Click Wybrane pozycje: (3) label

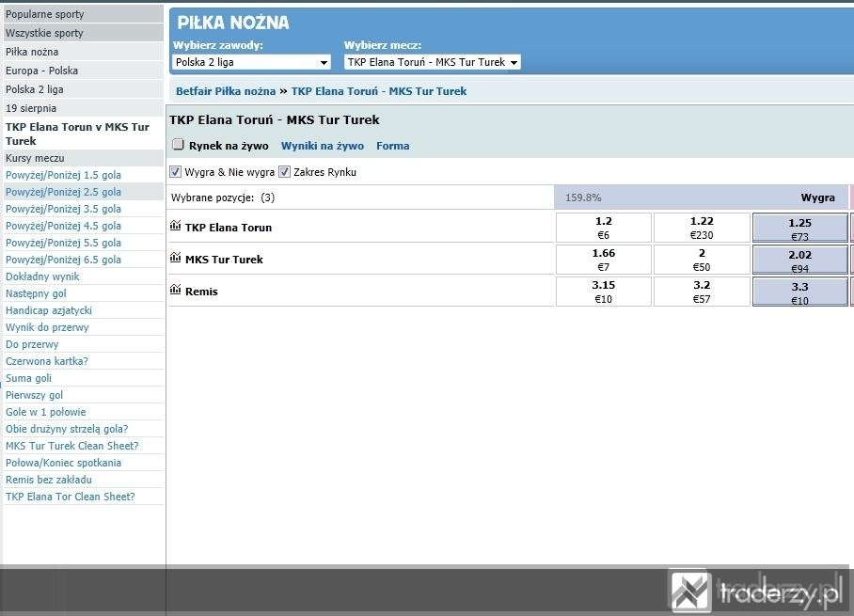[x=223, y=197]
